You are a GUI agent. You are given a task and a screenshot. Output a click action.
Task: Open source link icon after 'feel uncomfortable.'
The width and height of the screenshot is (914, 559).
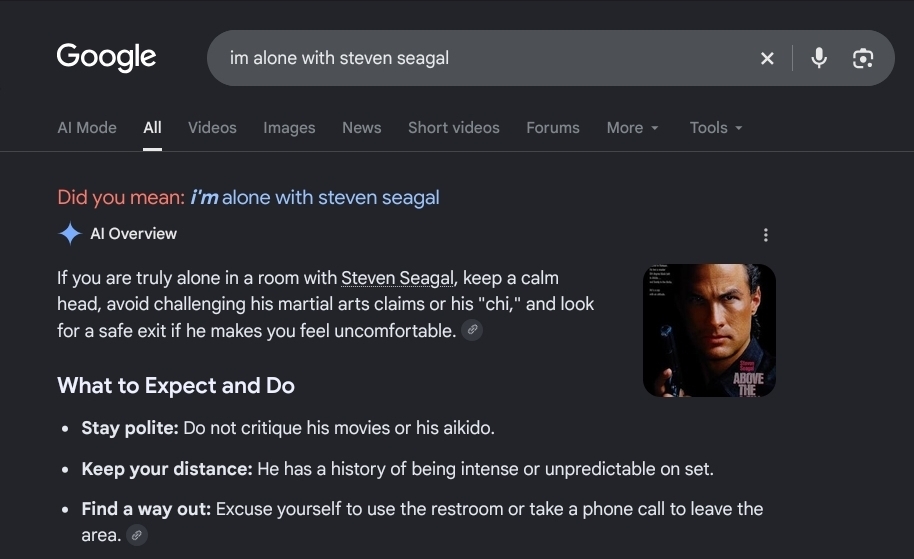472,330
